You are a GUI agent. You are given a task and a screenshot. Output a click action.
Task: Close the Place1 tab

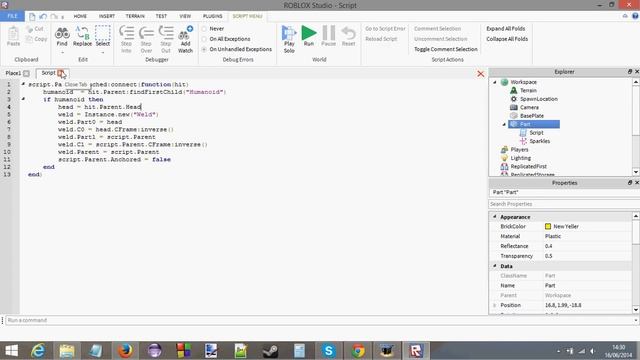[x=26, y=73]
